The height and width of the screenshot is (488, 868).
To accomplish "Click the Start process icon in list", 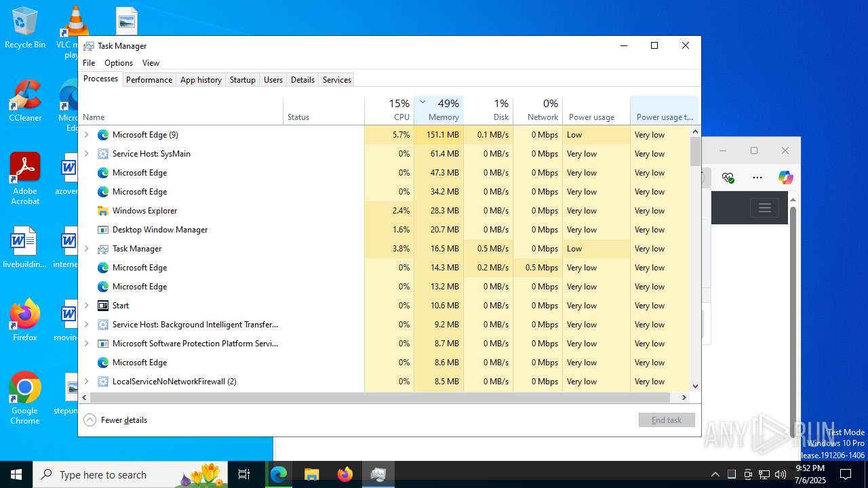I will [103, 306].
